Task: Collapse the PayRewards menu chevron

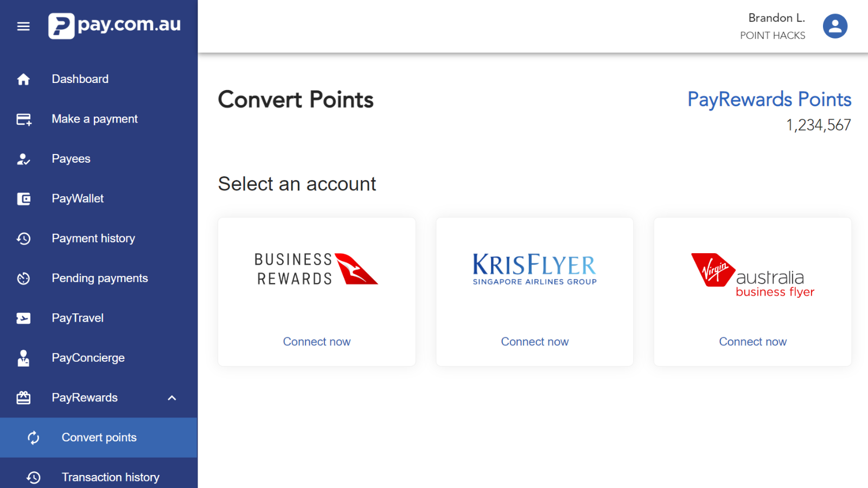Action: tap(172, 398)
